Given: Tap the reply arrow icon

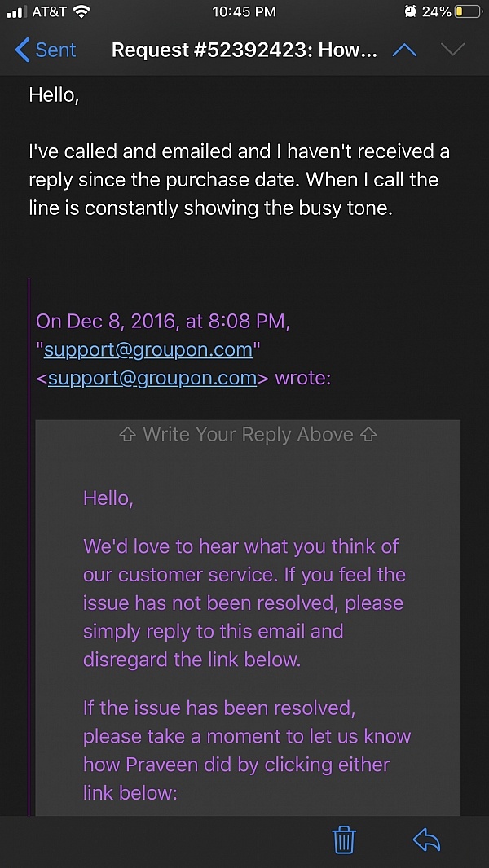Looking at the screenshot, I should [x=426, y=840].
